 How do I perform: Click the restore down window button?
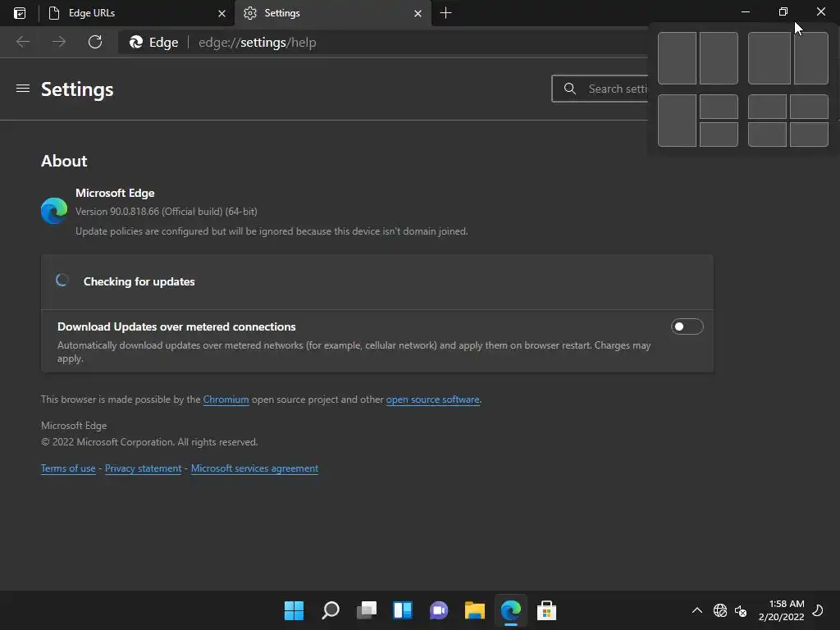[783, 11]
